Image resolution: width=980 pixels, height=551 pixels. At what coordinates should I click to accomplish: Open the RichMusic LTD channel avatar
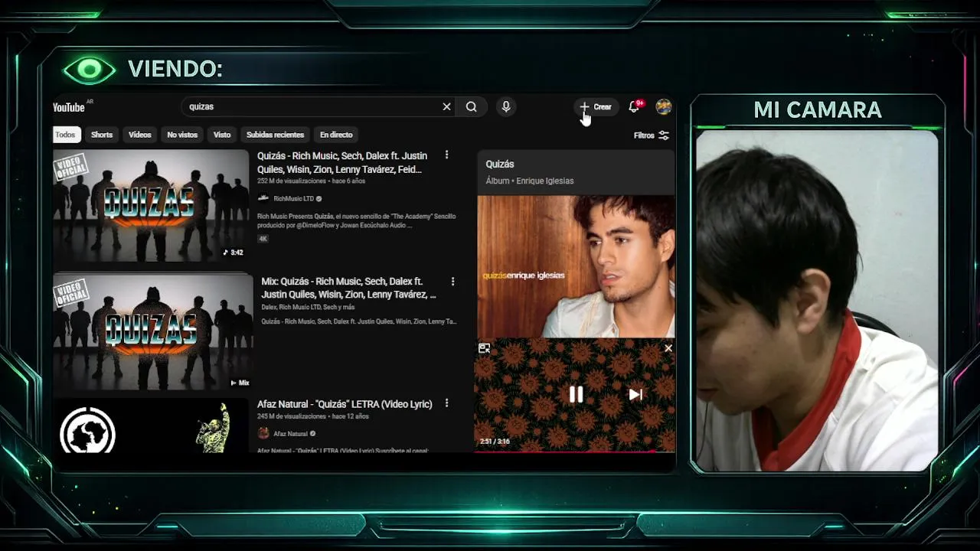tap(263, 198)
